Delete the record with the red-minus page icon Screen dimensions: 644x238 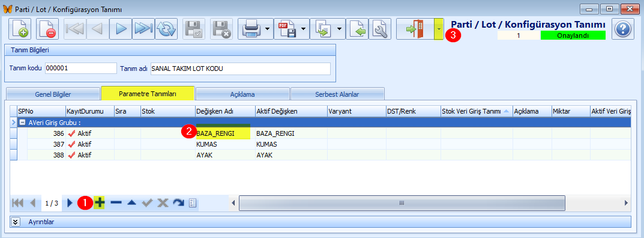point(47,29)
